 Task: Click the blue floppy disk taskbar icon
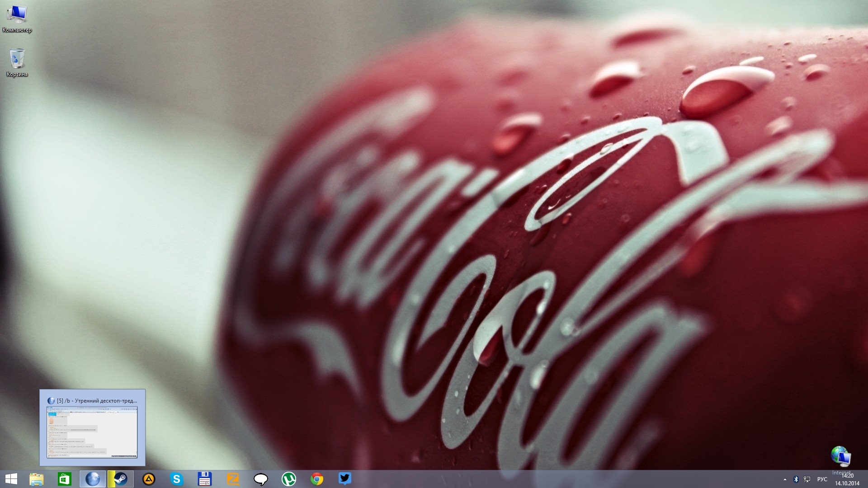pos(204,479)
